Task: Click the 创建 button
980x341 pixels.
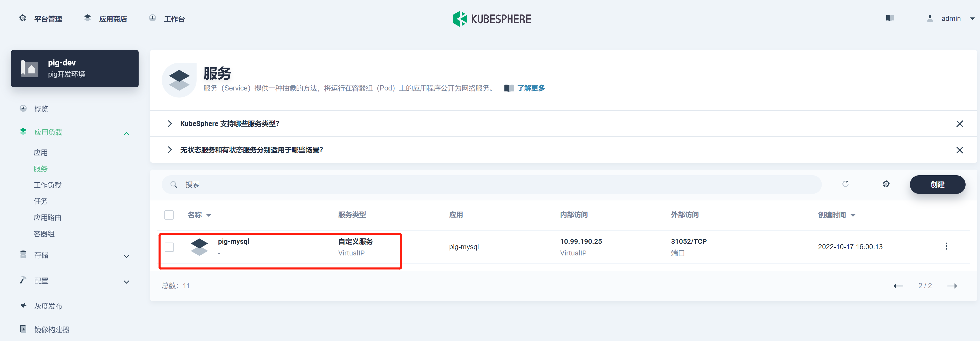Action: [x=937, y=185]
